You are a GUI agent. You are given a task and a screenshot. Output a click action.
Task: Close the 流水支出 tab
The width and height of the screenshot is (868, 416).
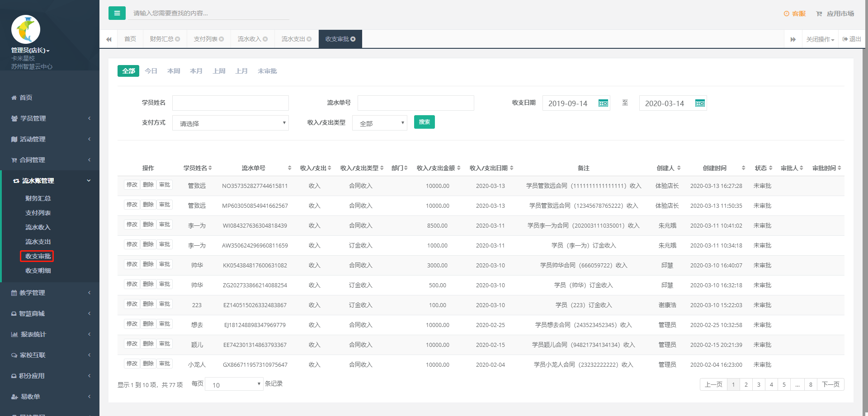tap(309, 39)
